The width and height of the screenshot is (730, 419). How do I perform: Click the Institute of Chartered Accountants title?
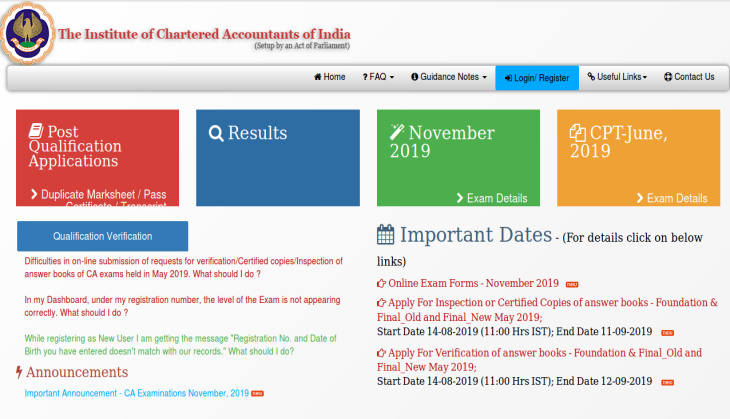[204, 34]
